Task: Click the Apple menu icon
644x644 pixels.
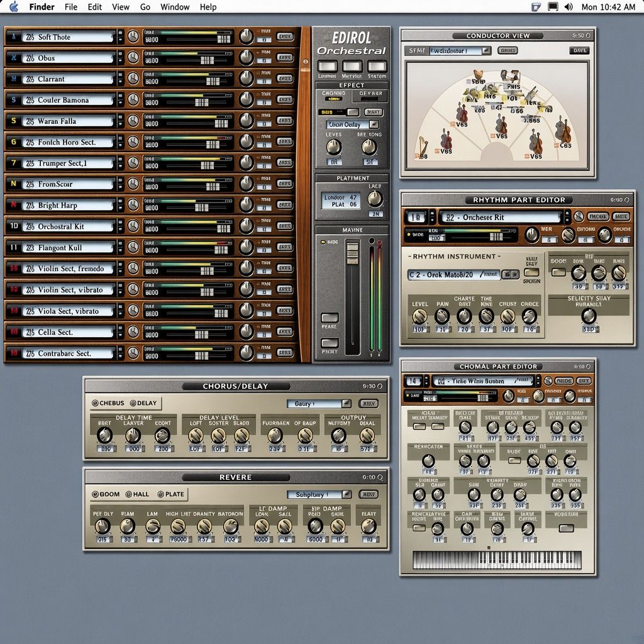Action: (14, 6)
